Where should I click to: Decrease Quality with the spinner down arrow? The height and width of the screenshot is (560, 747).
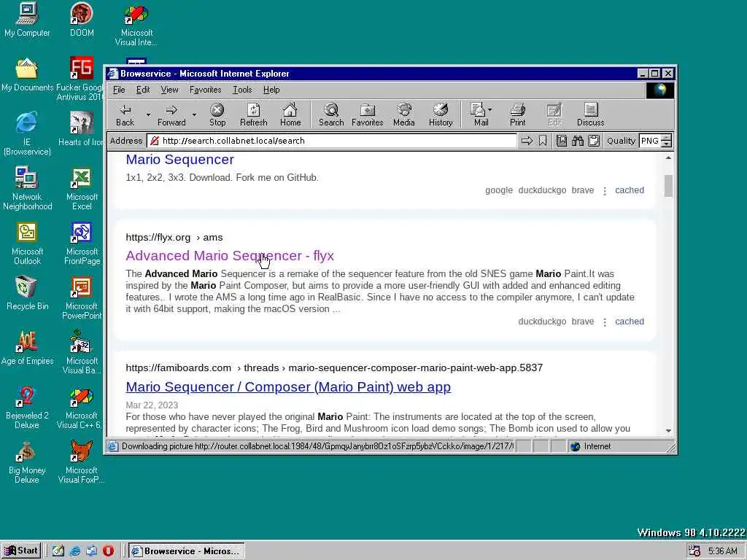point(667,144)
